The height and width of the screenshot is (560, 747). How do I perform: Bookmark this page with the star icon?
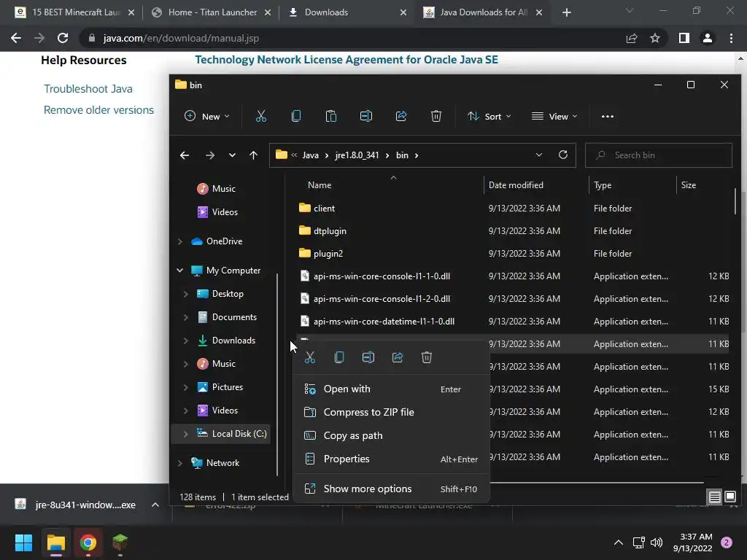pyautogui.click(x=655, y=38)
